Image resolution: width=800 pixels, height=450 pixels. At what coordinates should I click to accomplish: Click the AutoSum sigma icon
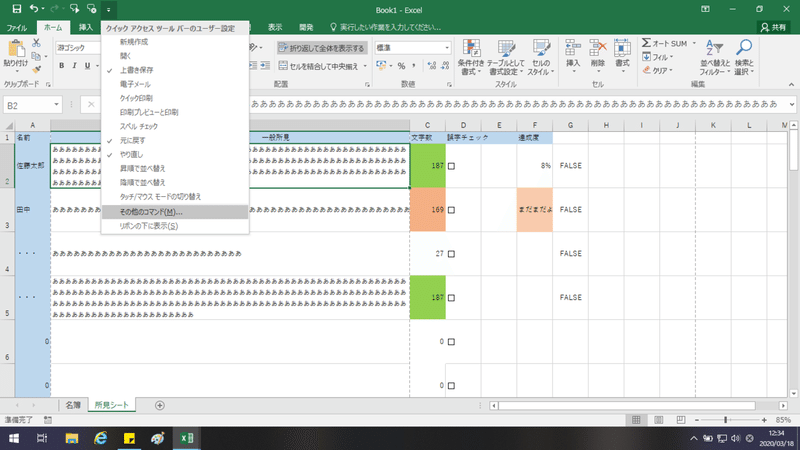646,43
